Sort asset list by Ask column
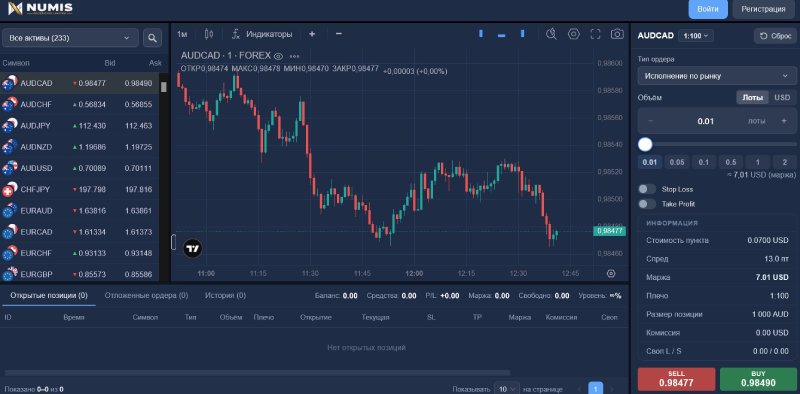The width and height of the screenshot is (800, 394). coord(155,63)
